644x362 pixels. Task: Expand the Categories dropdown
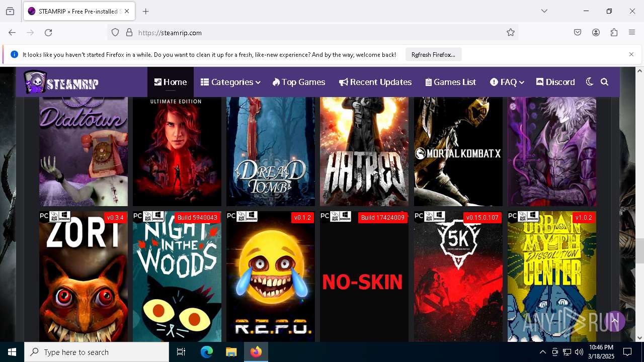tap(230, 82)
